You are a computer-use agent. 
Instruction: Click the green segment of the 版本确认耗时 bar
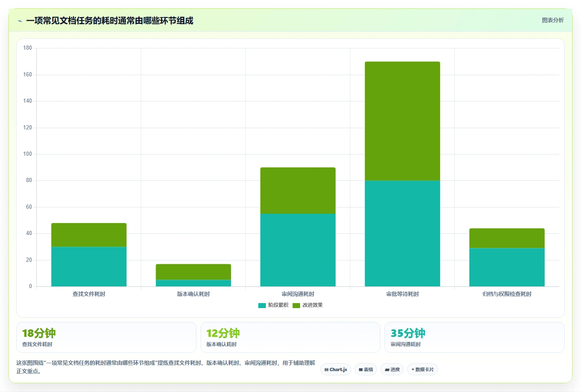[194, 272]
